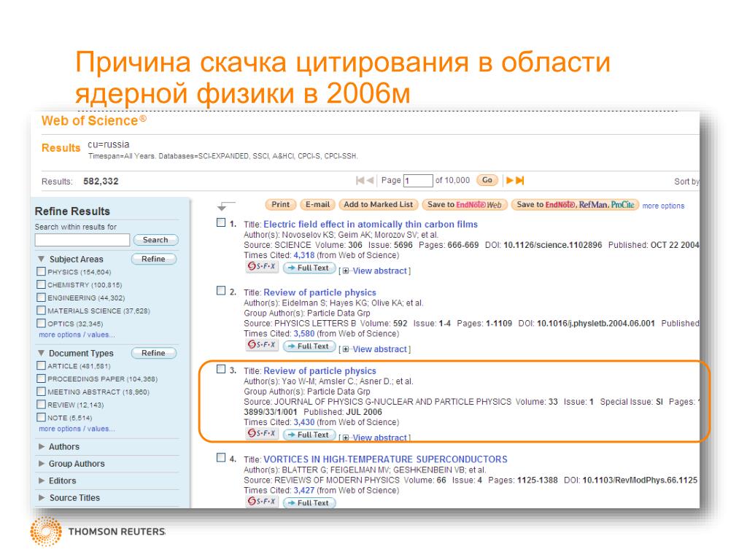The height and width of the screenshot is (560, 747).
Task: Go to previous results page arrow
Action: (x=370, y=181)
